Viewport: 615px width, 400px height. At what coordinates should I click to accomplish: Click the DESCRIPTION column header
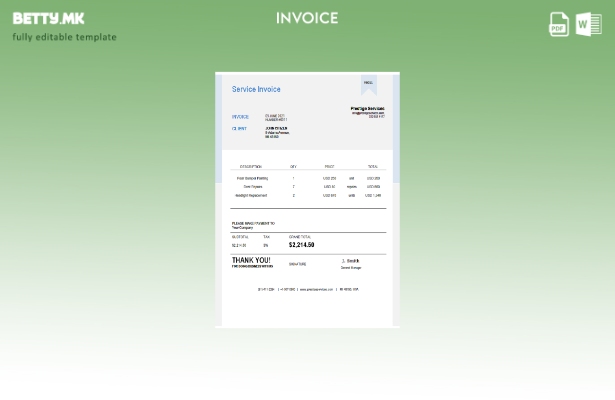pyautogui.click(x=251, y=166)
